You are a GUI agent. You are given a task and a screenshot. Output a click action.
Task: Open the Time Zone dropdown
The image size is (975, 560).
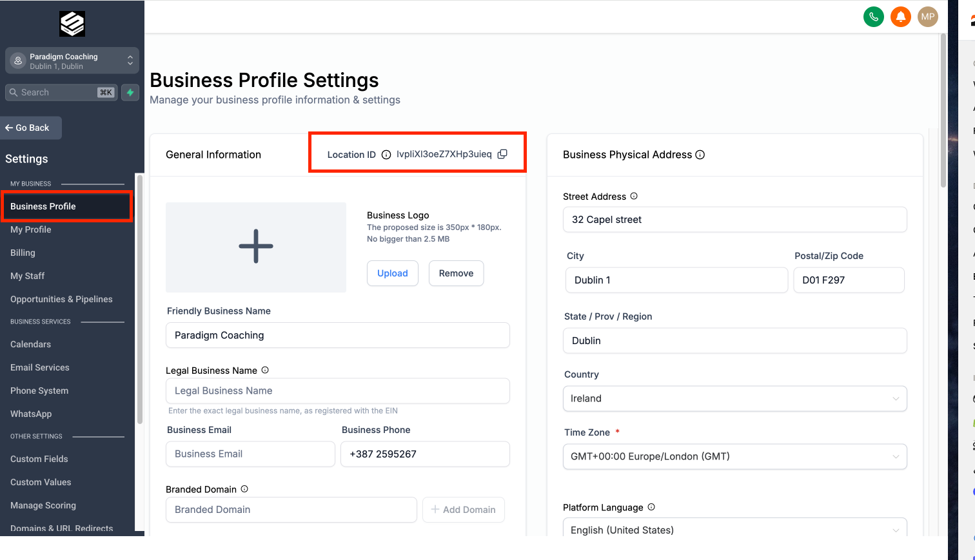(x=734, y=456)
